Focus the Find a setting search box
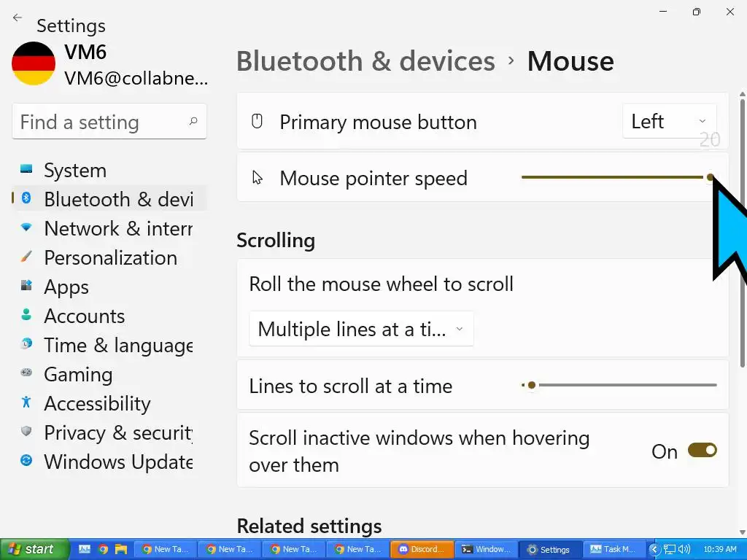747x560 pixels. (x=109, y=122)
